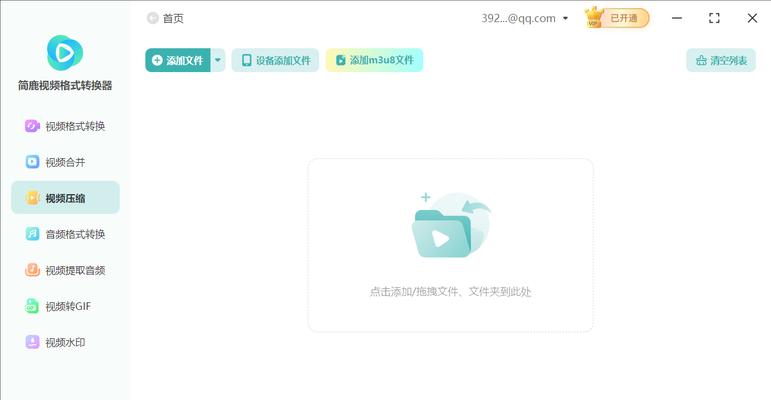Click the 视频格式转换 purple icon

click(x=32, y=126)
